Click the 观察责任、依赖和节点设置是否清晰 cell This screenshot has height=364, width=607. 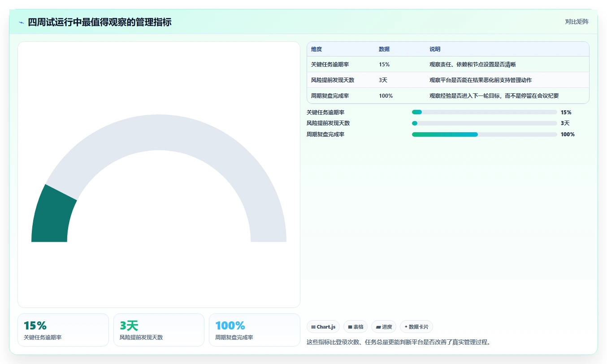click(x=473, y=64)
